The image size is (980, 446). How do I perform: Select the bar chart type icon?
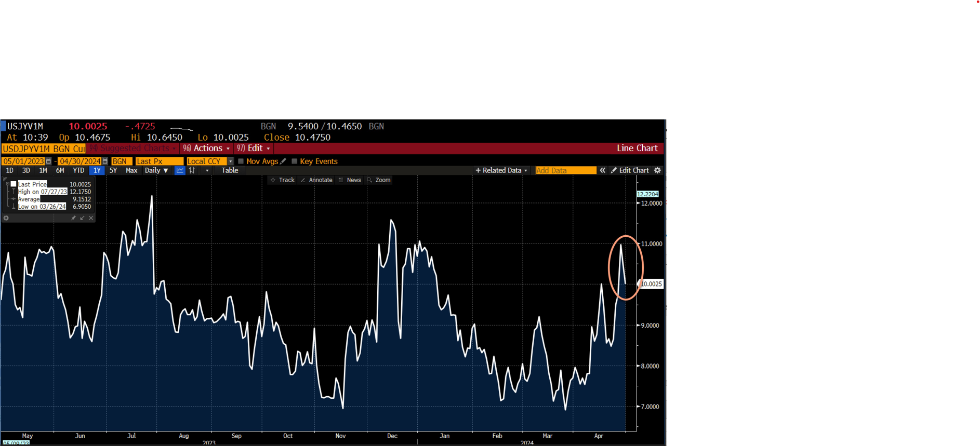[x=192, y=170]
